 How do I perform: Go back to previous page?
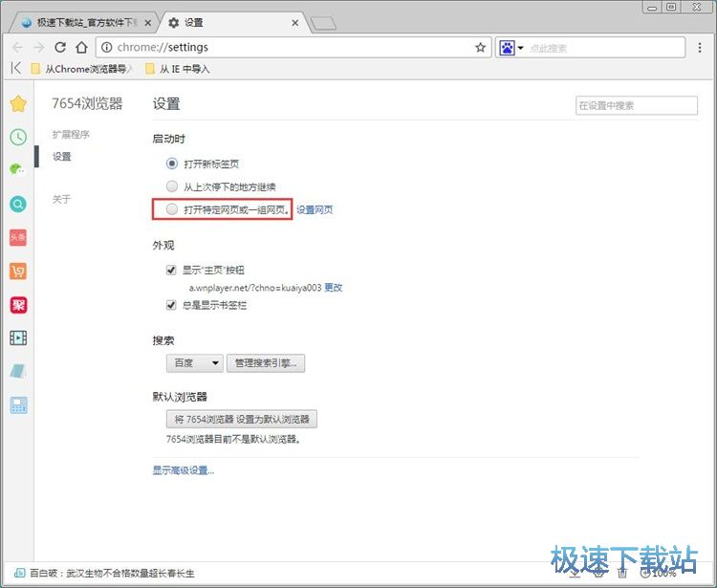(x=17, y=48)
